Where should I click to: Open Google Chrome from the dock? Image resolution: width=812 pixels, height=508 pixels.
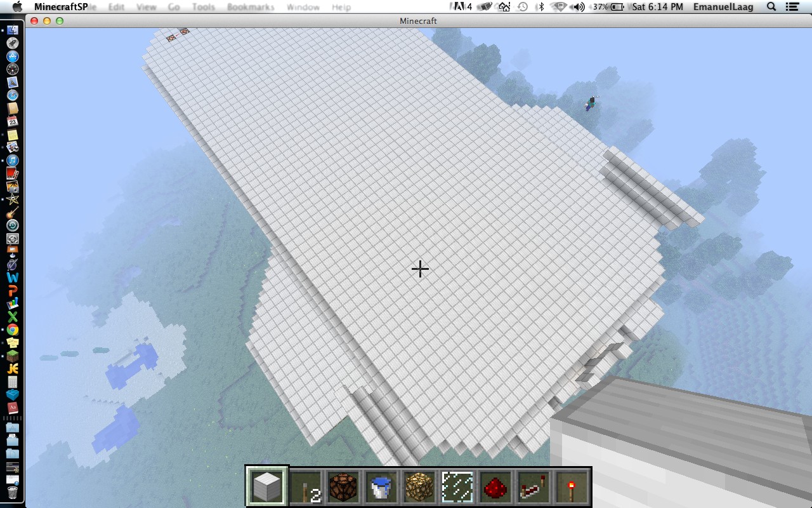pyautogui.click(x=13, y=331)
